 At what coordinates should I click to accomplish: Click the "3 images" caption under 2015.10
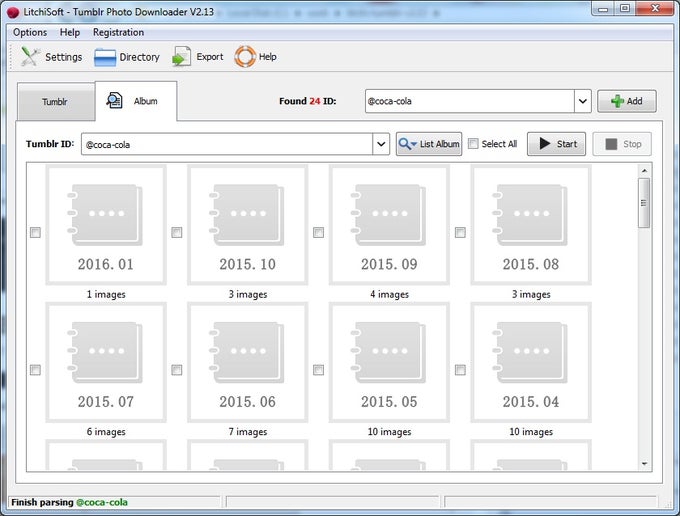click(x=248, y=294)
